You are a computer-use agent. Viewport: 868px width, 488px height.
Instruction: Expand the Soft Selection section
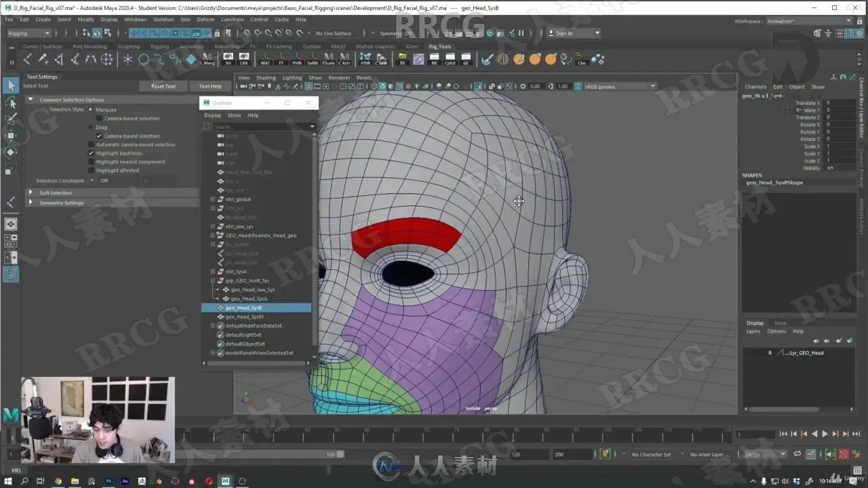[x=31, y=192]
